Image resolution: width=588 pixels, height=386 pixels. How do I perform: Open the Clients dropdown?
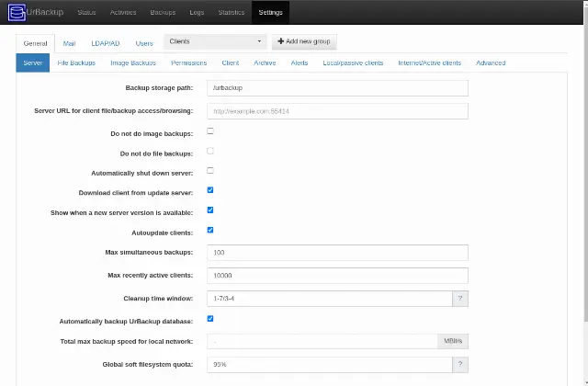215,41
